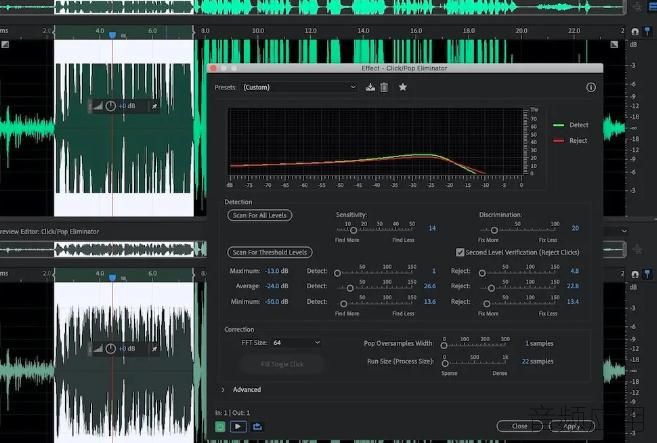Adjust the Minimum Detect slider
Screen dimensions: 657x443
point(343,303)
